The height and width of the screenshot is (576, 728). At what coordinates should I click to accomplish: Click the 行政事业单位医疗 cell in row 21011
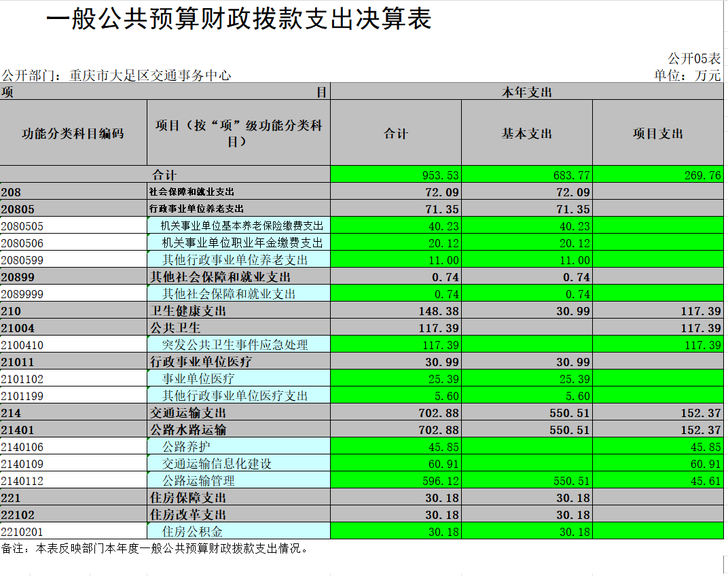point(238,362)
